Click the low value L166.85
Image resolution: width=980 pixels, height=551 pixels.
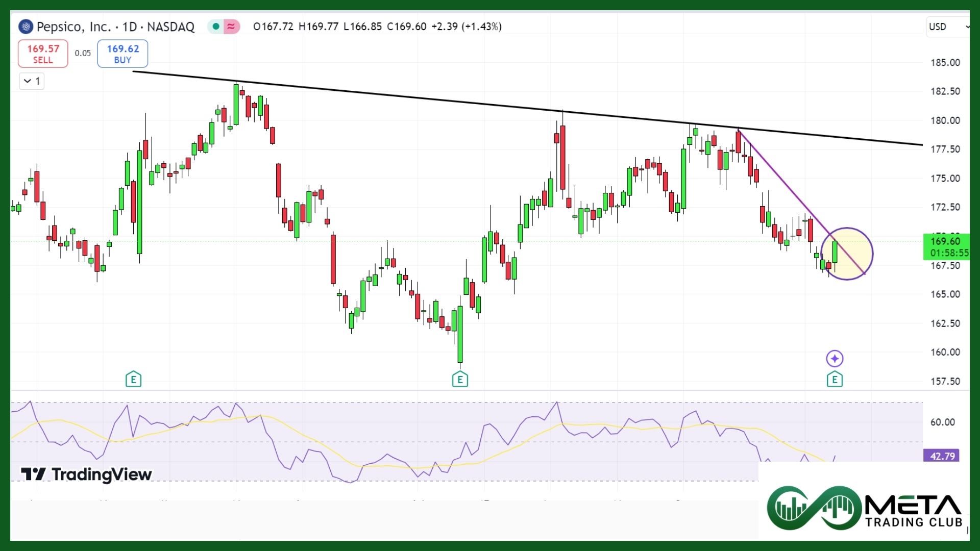tap(362, 27)
